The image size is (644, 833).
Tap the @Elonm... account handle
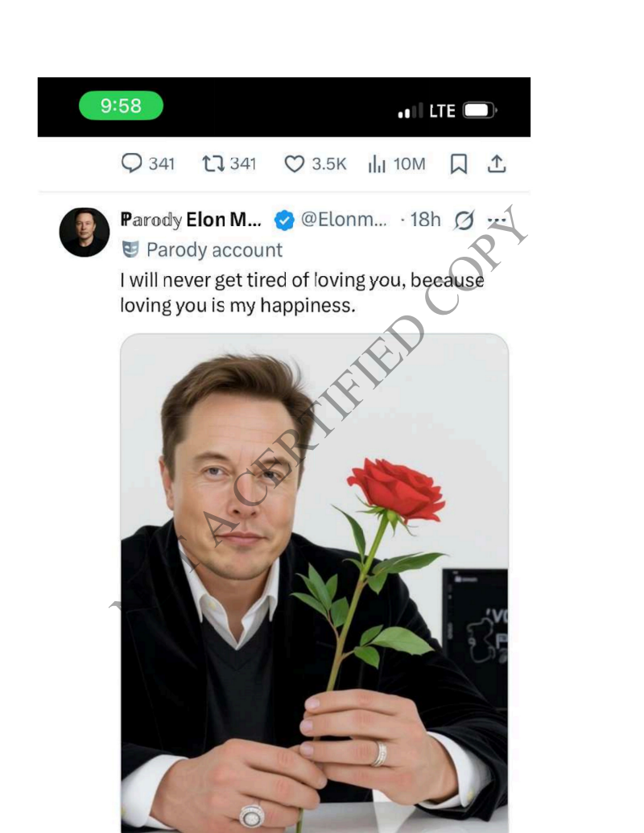pos(345,220)
